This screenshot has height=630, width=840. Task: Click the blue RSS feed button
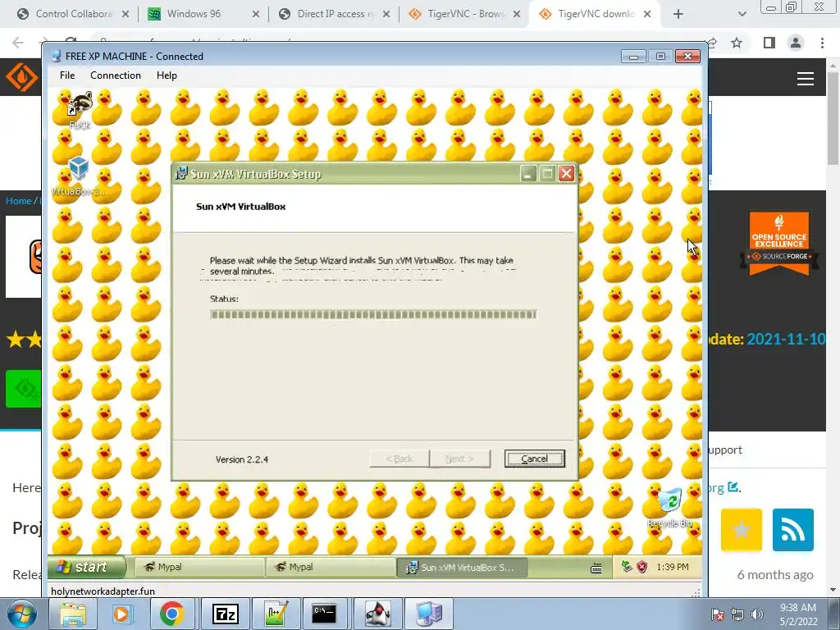[793, 530]
